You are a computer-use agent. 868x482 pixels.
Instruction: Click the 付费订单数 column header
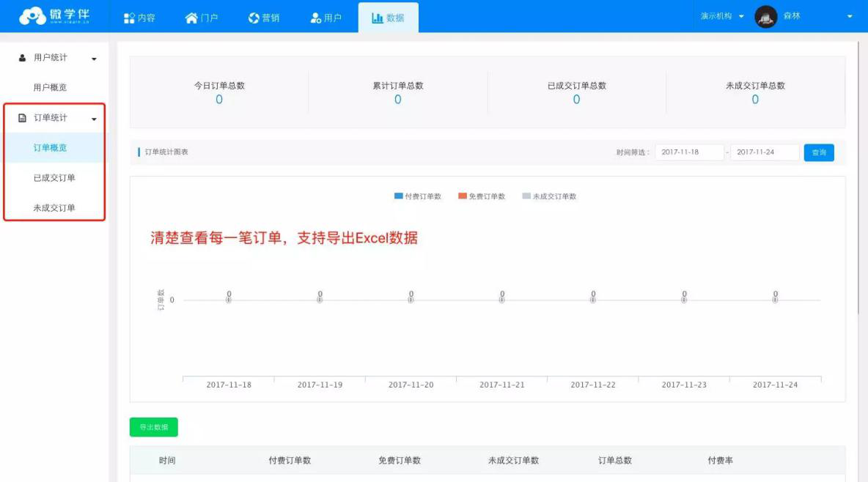(290, 461)
